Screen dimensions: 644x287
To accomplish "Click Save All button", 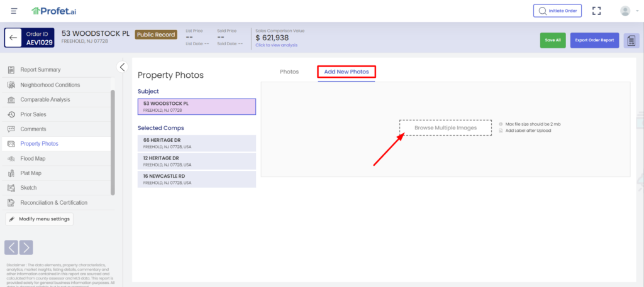I will tap(552, 41).
